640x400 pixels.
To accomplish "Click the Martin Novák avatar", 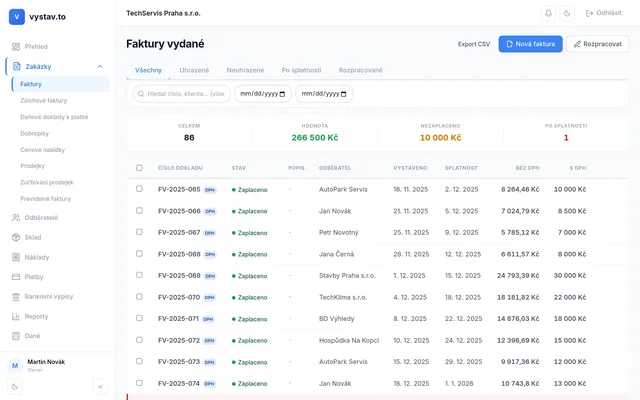I will pyautogui.click(x=15, y=365).
